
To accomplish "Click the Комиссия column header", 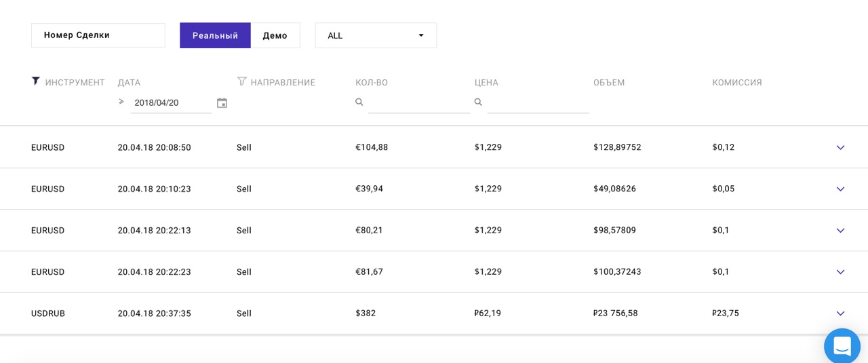I will (737, 83).
